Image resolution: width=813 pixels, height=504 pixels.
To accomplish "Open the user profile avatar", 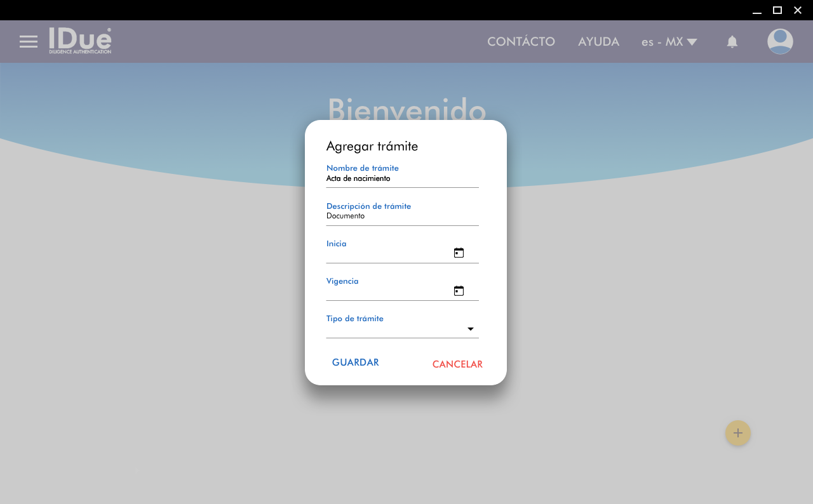I will [x=780, y=42].
